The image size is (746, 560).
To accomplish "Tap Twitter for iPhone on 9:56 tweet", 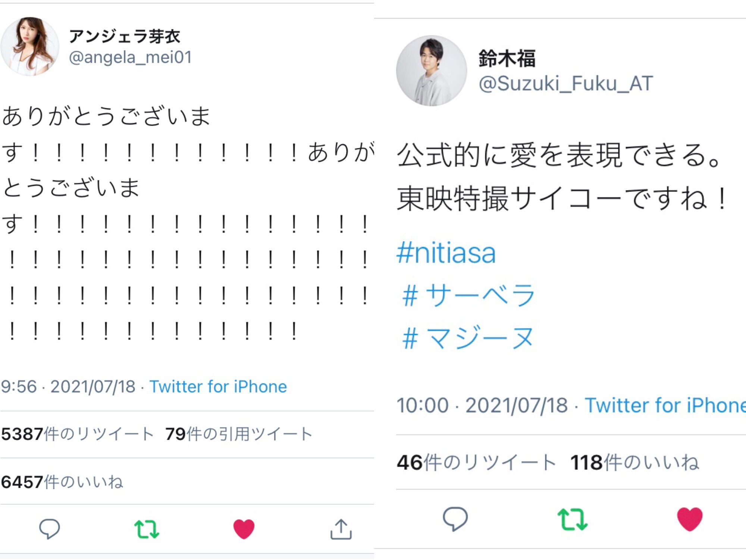I will tap(218, 387).
